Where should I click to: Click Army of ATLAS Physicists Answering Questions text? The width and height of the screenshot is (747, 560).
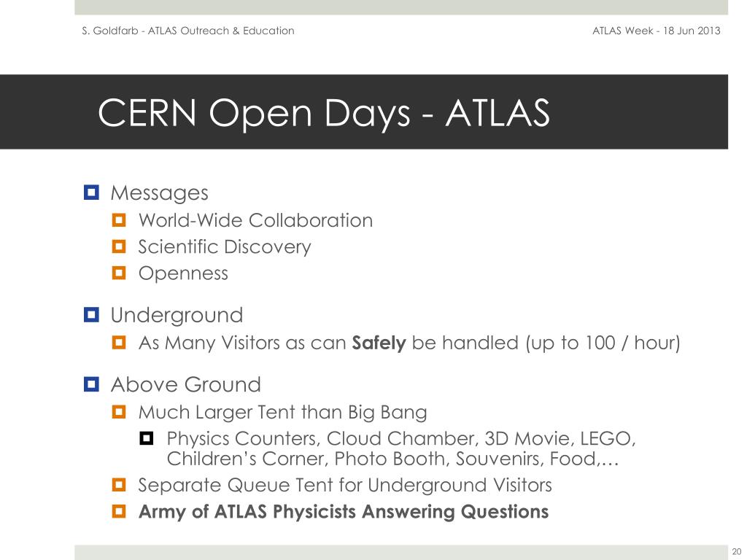click(x=344, y=512)
